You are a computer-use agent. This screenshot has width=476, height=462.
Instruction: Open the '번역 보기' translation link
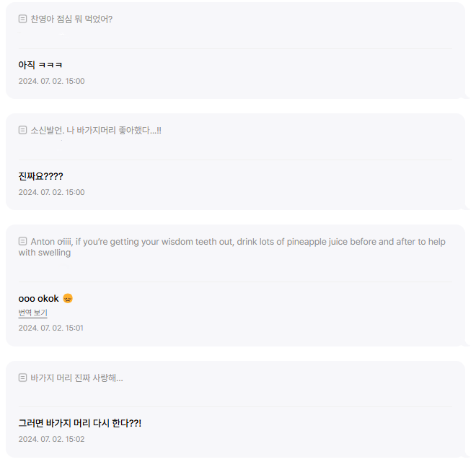tap(32, 313)
